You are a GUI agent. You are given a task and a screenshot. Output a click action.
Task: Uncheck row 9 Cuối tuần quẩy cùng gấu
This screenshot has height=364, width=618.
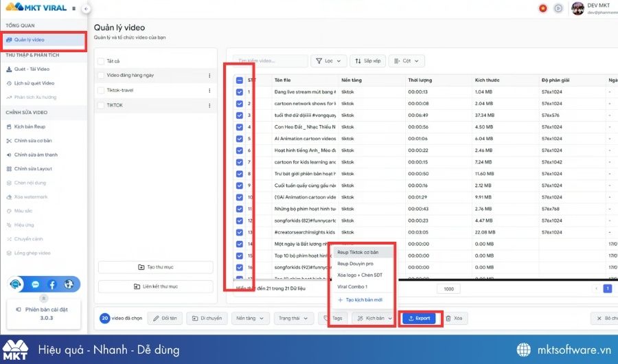point(239,185)
